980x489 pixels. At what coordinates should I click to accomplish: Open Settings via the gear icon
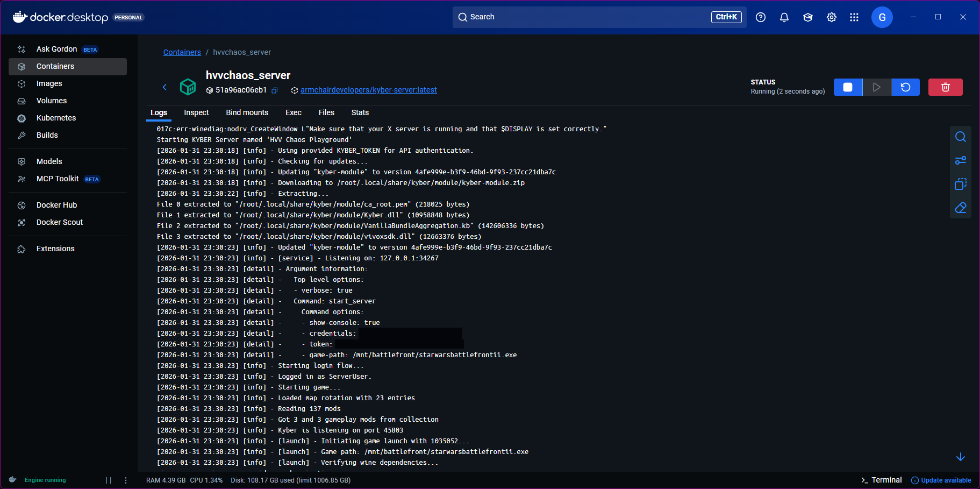[x=832, y=17]
